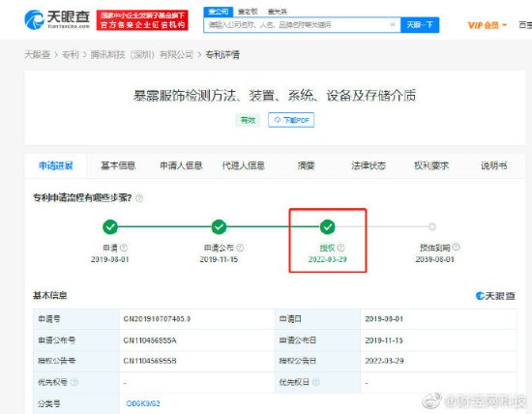Switch to the 摘要 tab

pos(306,165)
